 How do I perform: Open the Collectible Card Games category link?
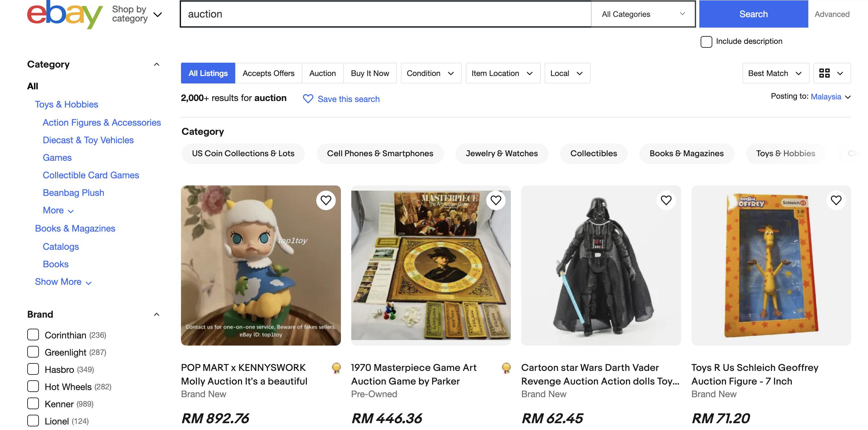pos(90,175)
